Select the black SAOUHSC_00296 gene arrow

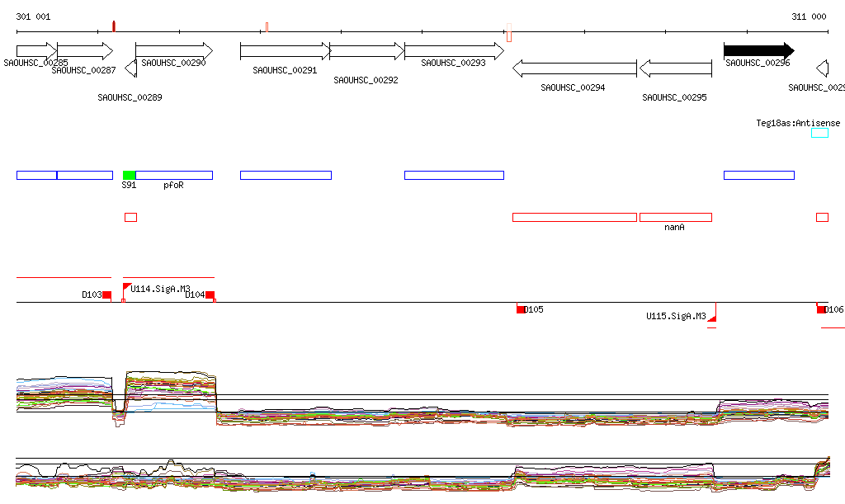(x=759, y=51)
